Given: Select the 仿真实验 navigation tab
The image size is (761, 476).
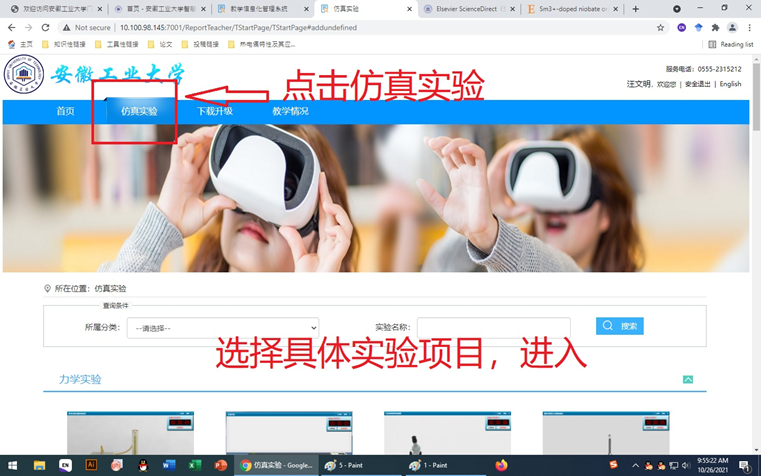Looking at the screenshot, I should 139,111.
